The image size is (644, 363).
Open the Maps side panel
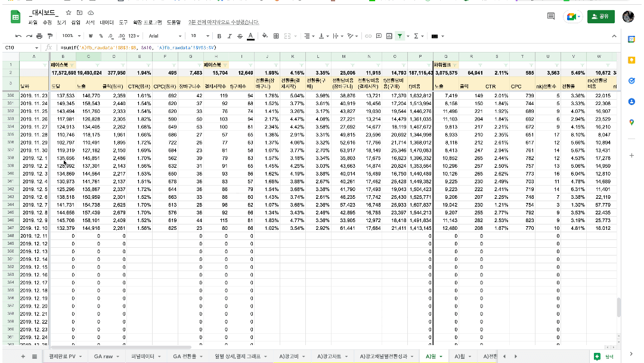tap(631, 122)
